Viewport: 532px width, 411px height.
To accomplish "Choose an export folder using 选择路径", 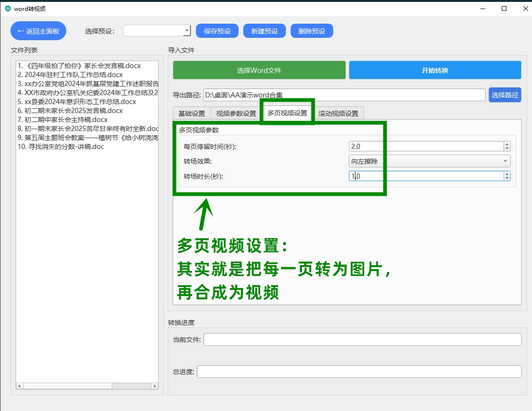I will 505,95.
